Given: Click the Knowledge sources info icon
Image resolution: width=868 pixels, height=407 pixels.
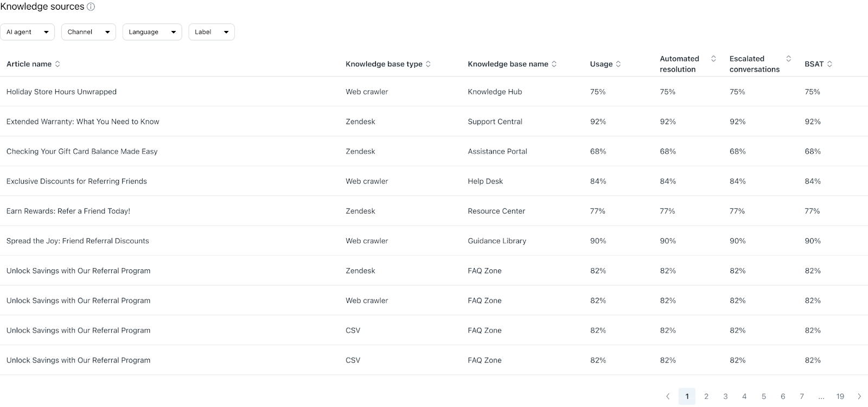Looking at the screenshot, I should pos(91,7).
